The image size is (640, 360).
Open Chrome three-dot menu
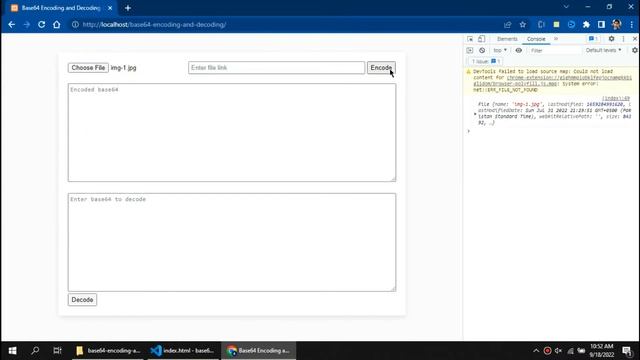coord(631,24)
